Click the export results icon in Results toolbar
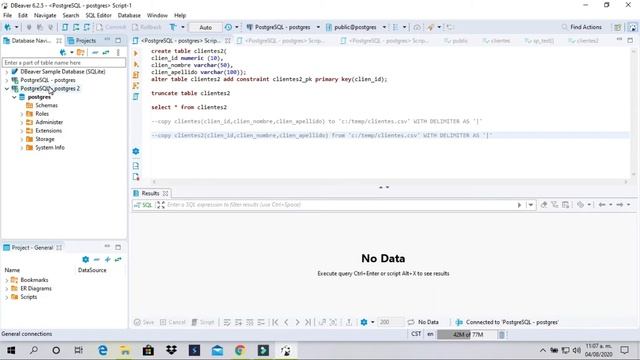Image resolution: width=640 pixels, height=360 pixels. pyautogui.click(x=349, y=322)
